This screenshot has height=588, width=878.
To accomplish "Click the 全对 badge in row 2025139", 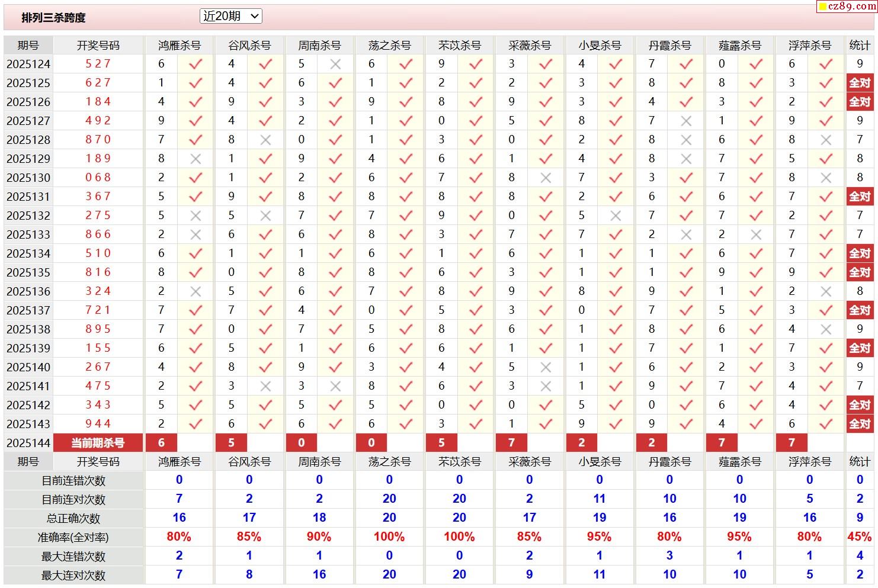I will point(860,348).
